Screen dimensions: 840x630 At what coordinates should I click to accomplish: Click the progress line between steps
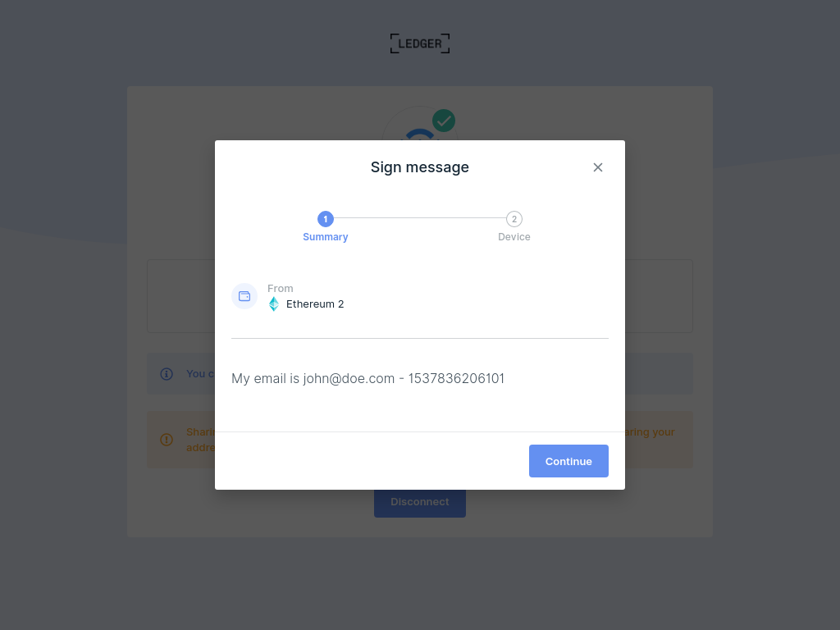tap(420, 218)
